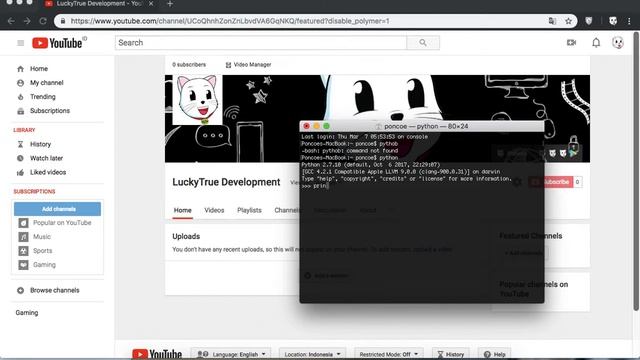This screenshot has height=360, width=640.
Task: Click into the YouTube search field
Action: tap(261, 42)
